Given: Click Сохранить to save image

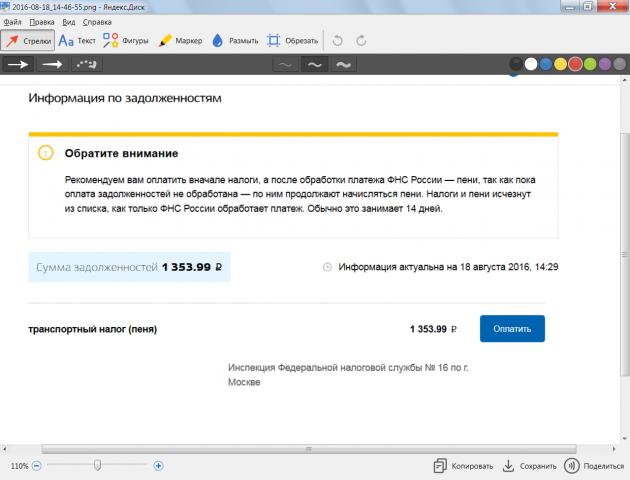Looking at the screenshot, I should (x=530, y=466).
